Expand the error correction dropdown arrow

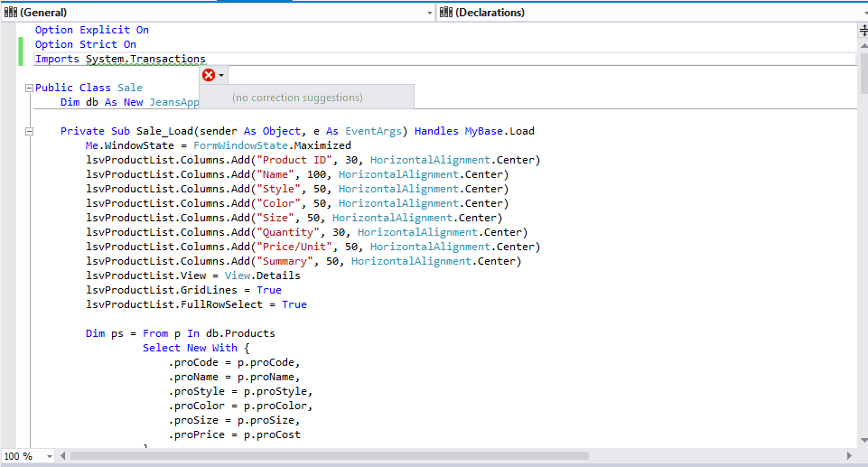tap(222, 75)
